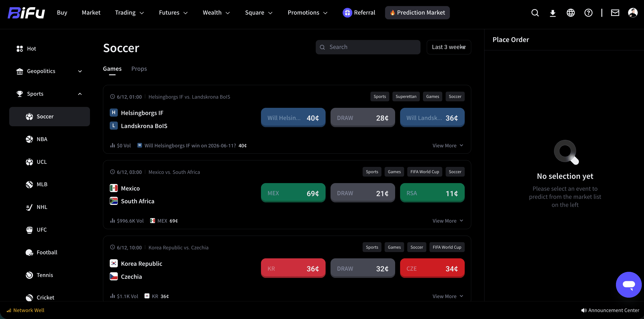This screenshot has height=319, width=644.
Task: Focus the Soccer search field
Action: click(x=368, y=47)
